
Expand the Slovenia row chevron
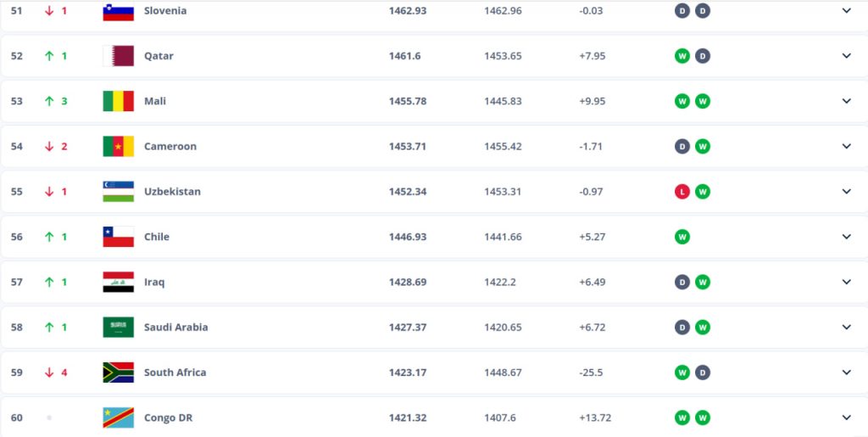[x=846, y=11]
